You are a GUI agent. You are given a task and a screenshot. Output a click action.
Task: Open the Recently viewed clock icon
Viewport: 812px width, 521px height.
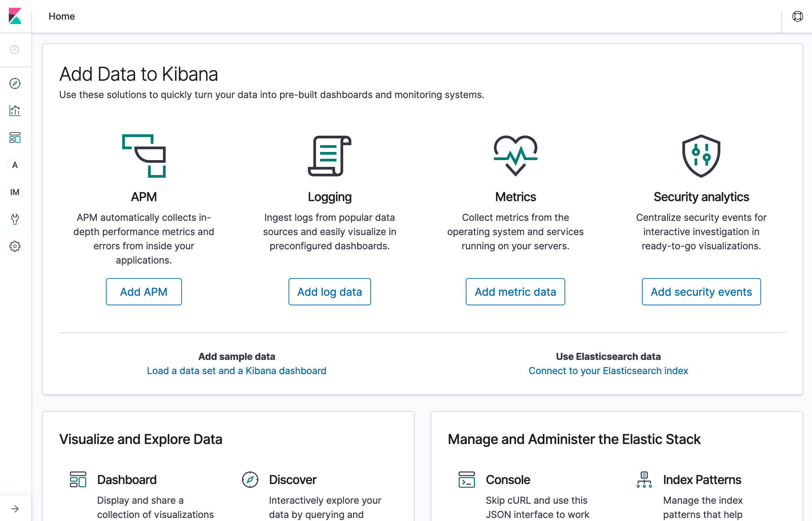coord(15,50)
